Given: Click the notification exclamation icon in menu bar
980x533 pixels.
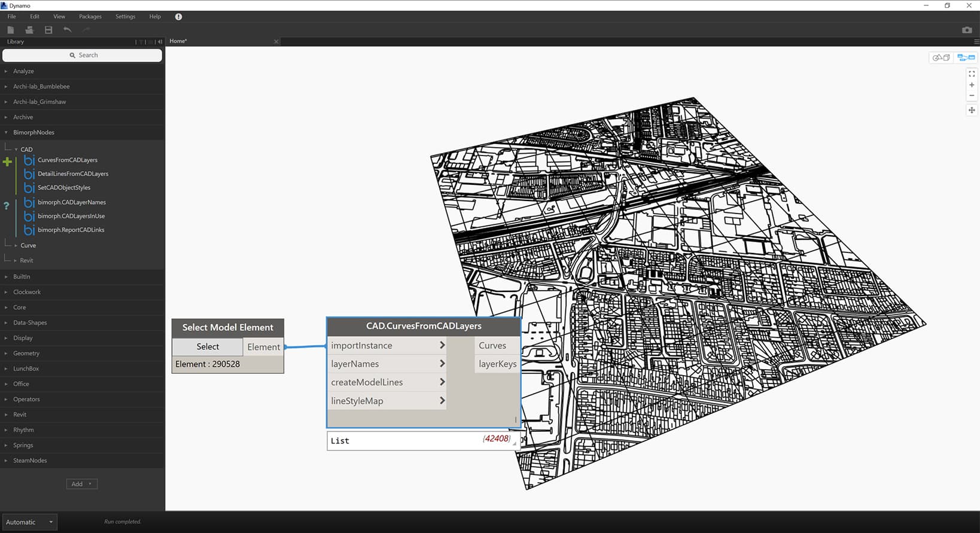Looking at the screenshot, I should (x=178, y=17).
